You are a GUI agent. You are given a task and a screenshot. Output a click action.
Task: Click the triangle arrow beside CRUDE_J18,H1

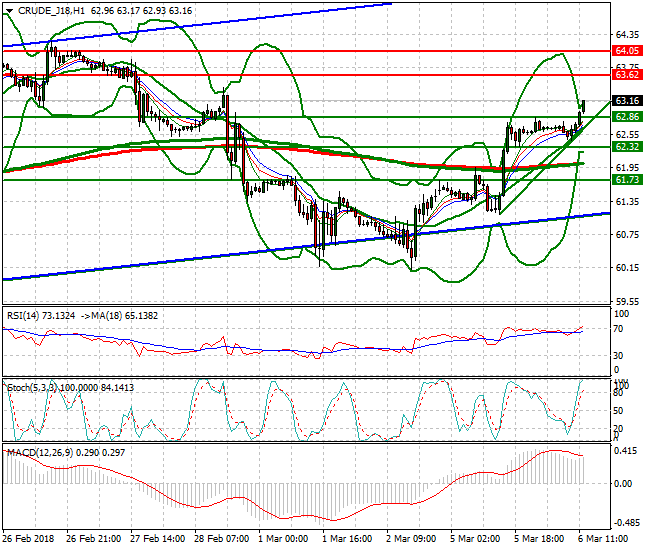pos(9,11)
